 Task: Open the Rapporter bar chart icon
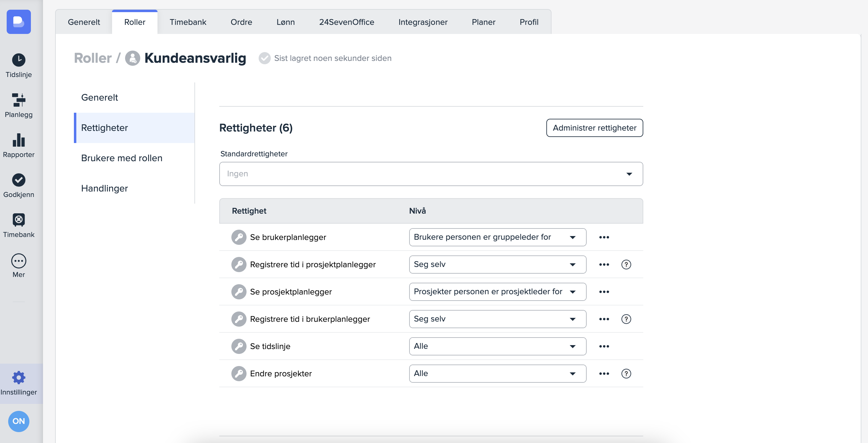18,140
